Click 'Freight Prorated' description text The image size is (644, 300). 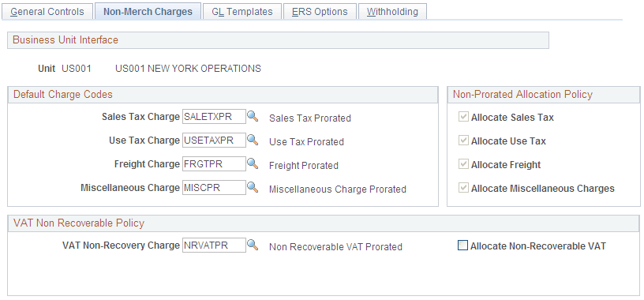pyautogui.click(x=304, y=166)
